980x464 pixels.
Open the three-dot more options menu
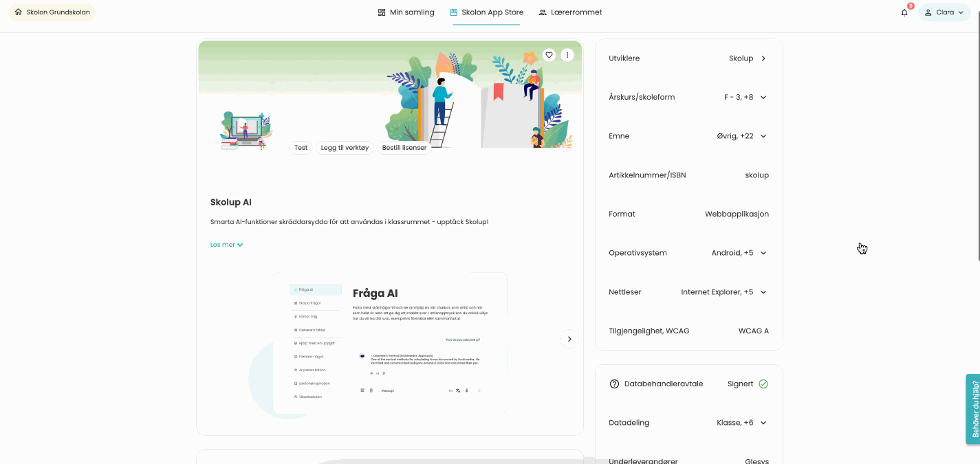tap(567, 55)
